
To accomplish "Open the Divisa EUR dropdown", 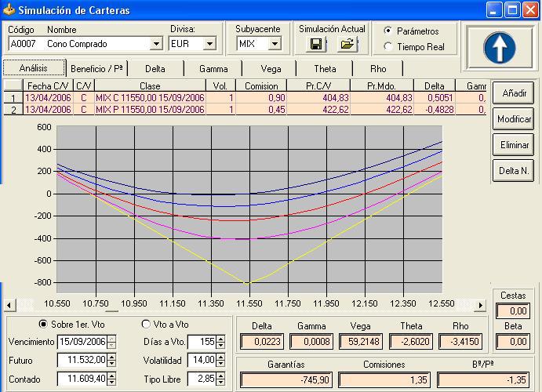I will point(209,44).
